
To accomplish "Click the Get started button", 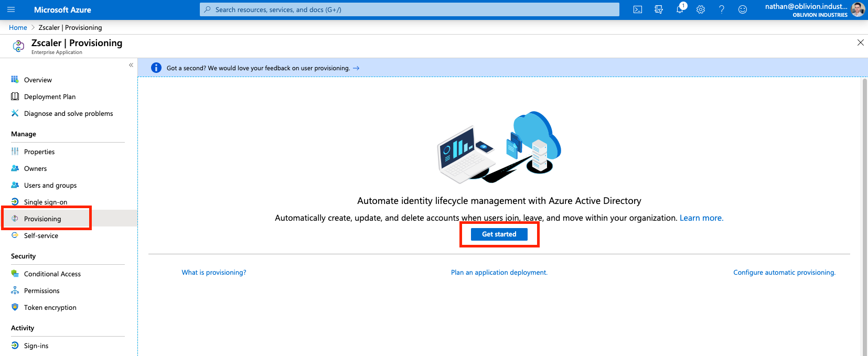I will (499, 234).
